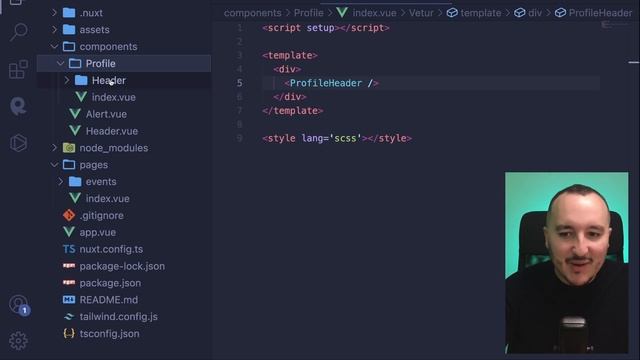
Task: Click the .nuxt folder icon
Action: click(69, 13)
